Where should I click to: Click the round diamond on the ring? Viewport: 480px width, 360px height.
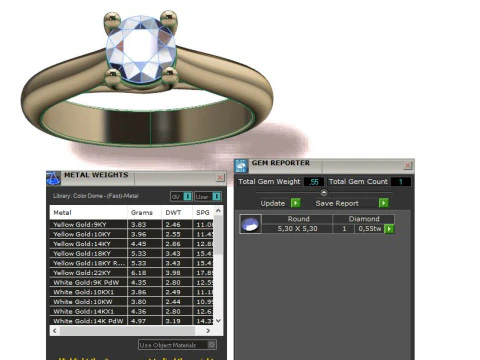click(141, 49)
